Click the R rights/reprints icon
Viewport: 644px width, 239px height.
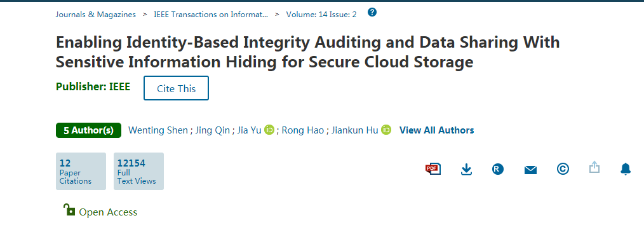pos(498,169)
